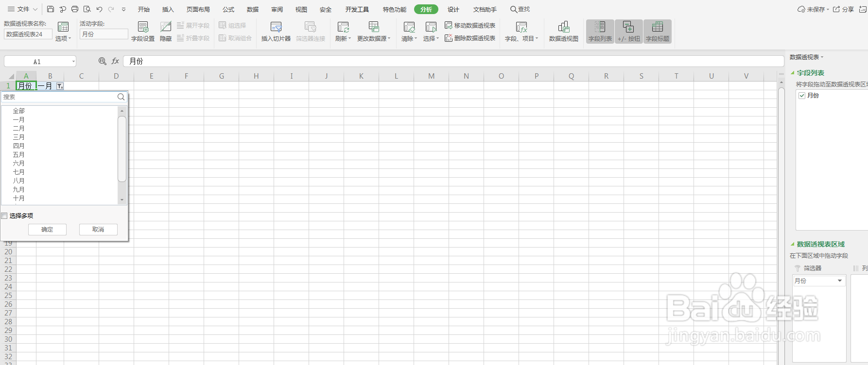Uncheck 月份 in the field list panel
This screenshot has height=365, width=868.
(x=802, y=96)
